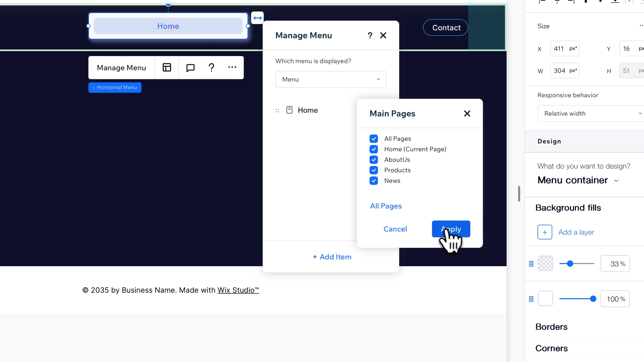Click the Cancel button
Viewport: 644px width, 362px height.
point(395,229)
